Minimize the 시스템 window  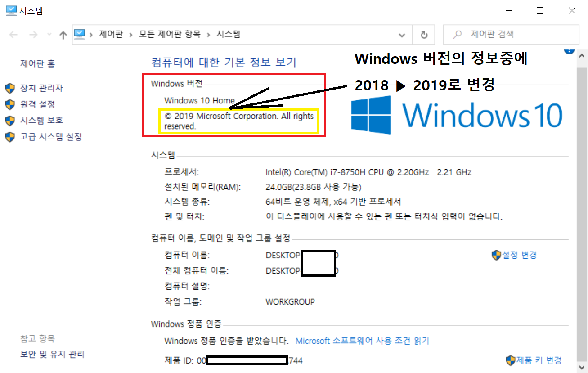tap(509, 11)
